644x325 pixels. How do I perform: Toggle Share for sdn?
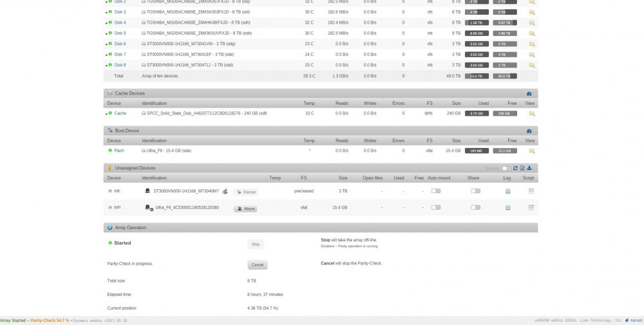point(475,207)
